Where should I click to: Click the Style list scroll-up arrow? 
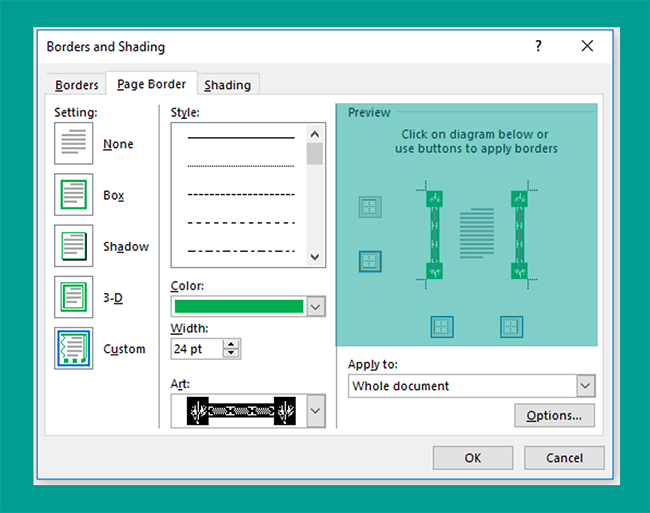tap(315, 134)
